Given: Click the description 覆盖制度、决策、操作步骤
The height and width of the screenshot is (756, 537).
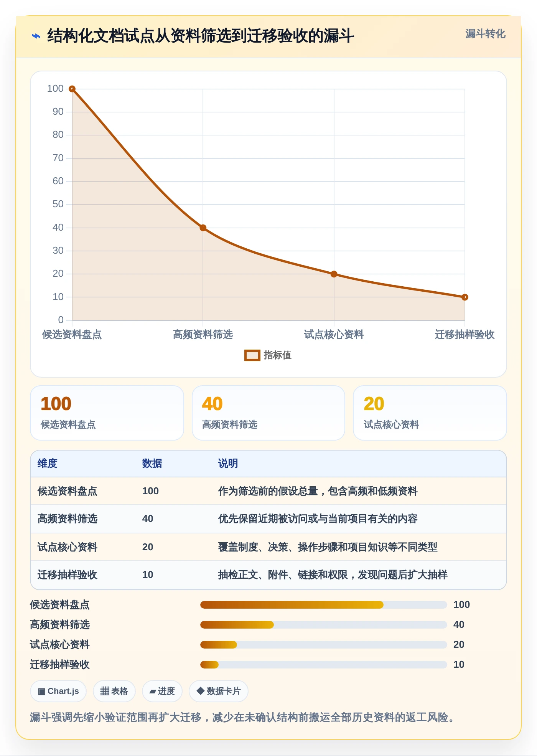Looking at the screenshot, I should pos(328,547).
